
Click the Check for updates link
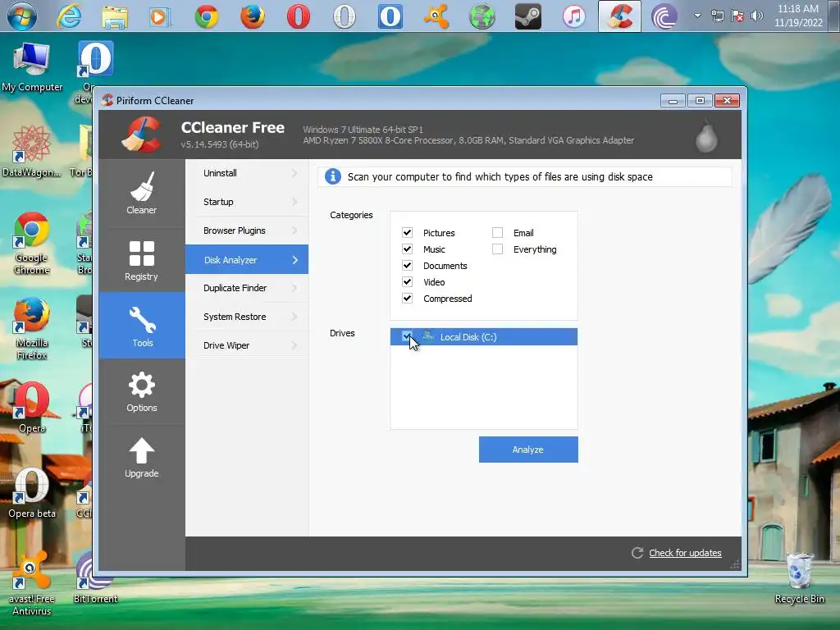[685, 553]
